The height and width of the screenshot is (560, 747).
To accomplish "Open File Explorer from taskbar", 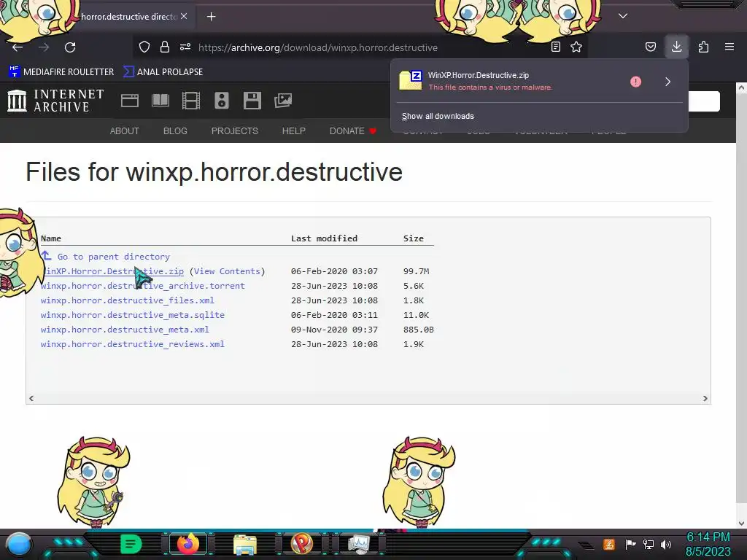I will point(245,544).
